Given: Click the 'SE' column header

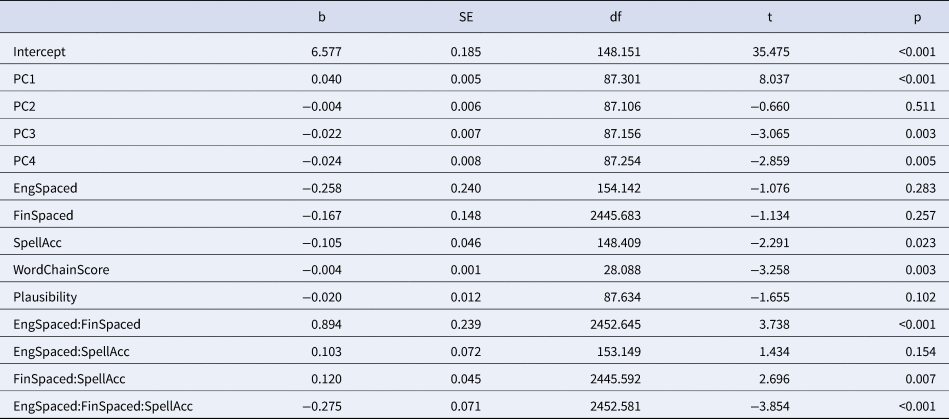Looking at the screenshot, I should click(x=466, y=17).
